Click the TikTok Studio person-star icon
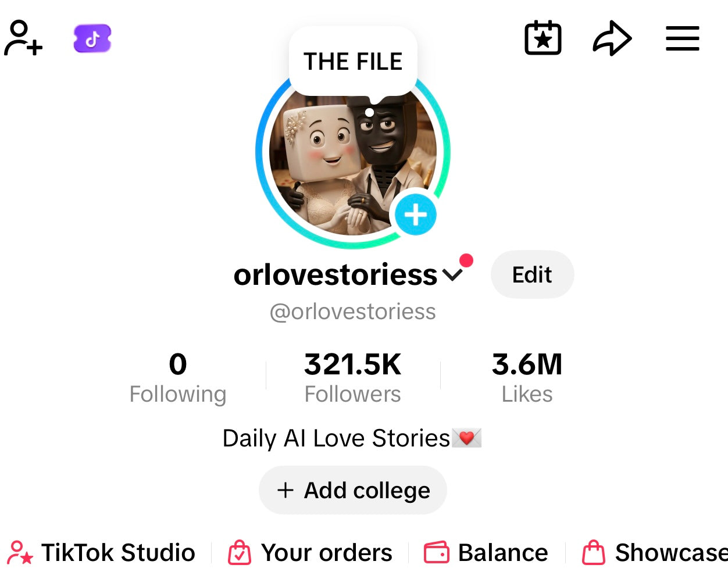 (x=20, y=553)
